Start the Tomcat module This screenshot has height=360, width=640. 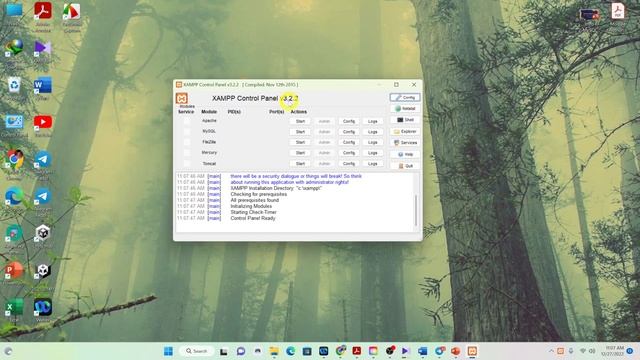coord(300,163)
